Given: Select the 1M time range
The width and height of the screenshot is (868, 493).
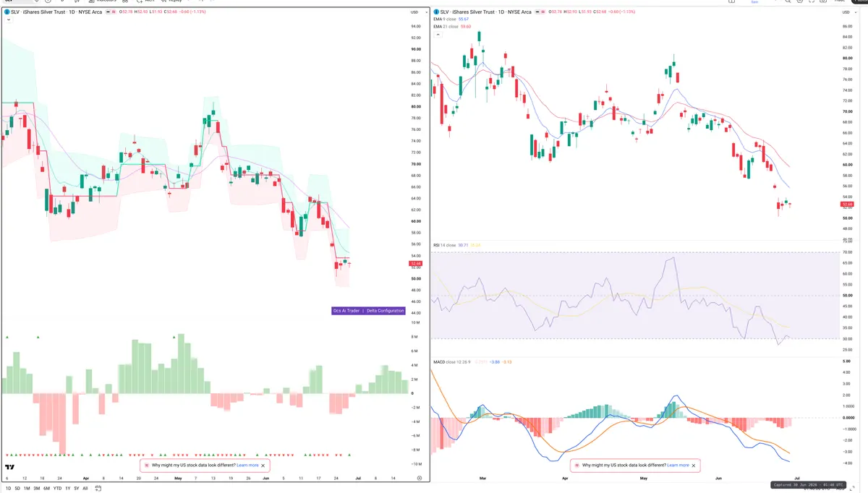Looking at the screenshot, I should (27, 489).
